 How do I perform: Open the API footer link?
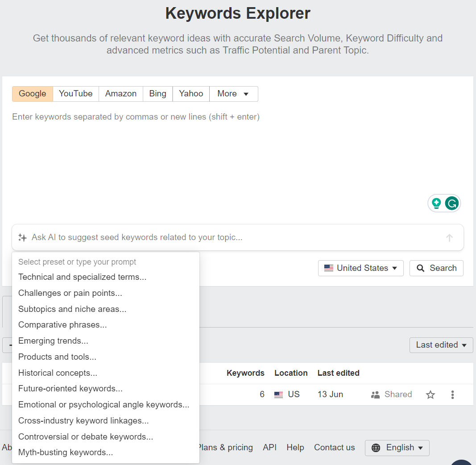point(269,448)
